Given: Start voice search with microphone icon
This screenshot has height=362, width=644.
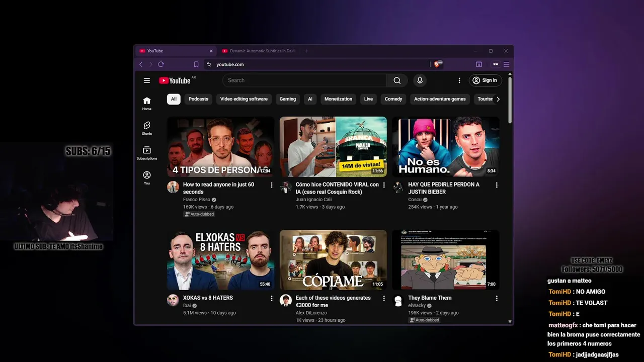Looking at the screenshot, I should point(420,80).
